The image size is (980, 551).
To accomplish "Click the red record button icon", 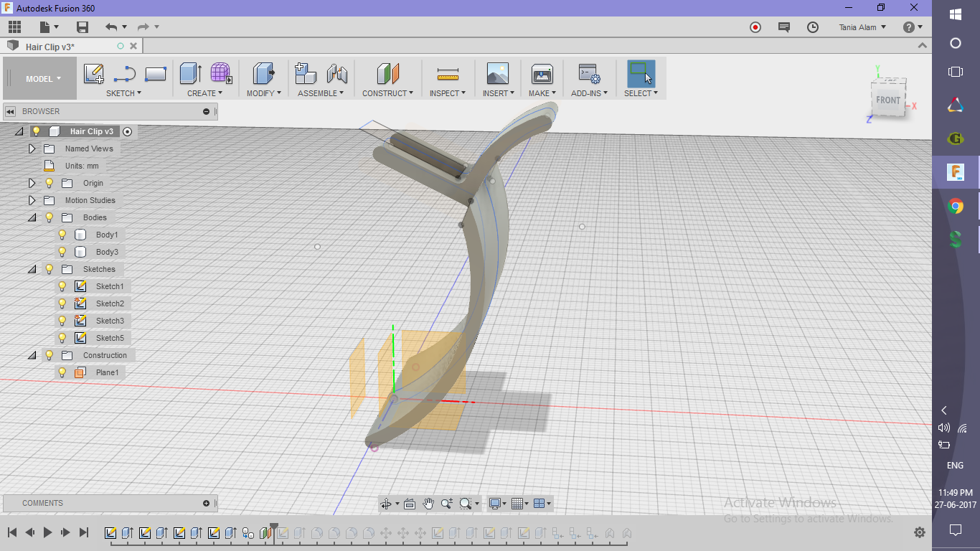I will click(755, 27).
